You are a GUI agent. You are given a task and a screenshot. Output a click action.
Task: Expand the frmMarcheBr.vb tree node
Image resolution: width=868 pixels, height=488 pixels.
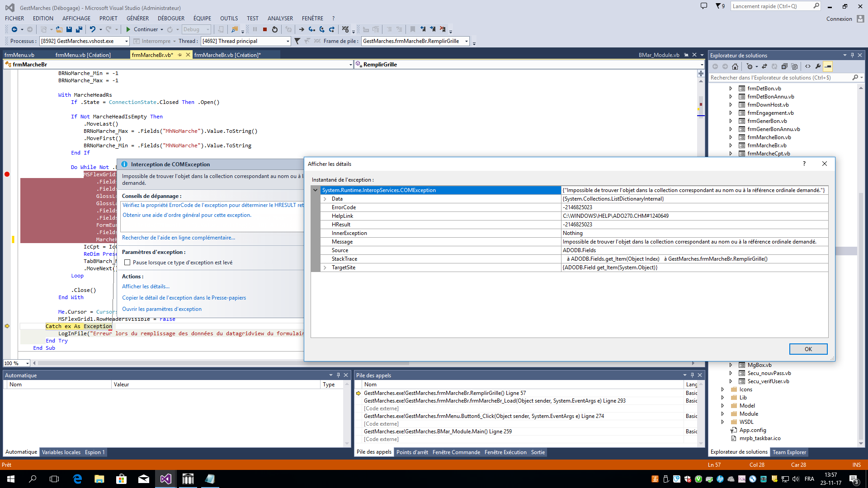coord(731,145)
